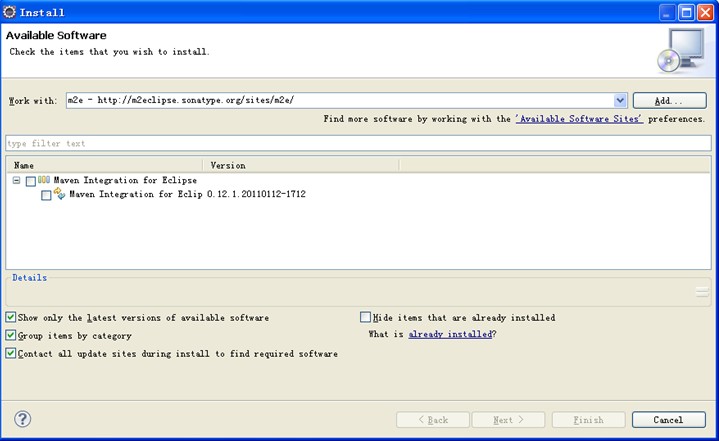Click the Maven Integration category icon
The height and width of the screenshot is (441, 719).
coord(44,180)
